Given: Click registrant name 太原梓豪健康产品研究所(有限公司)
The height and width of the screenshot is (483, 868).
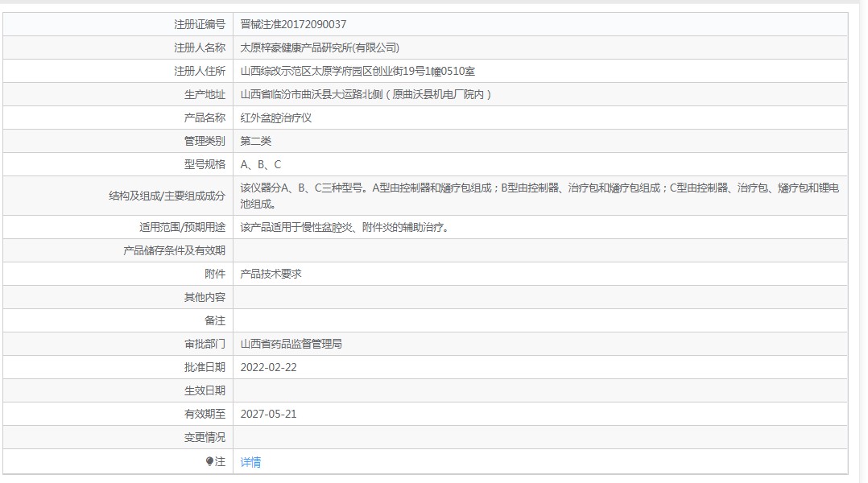Looking at the screenshot, I should point(320,47).
